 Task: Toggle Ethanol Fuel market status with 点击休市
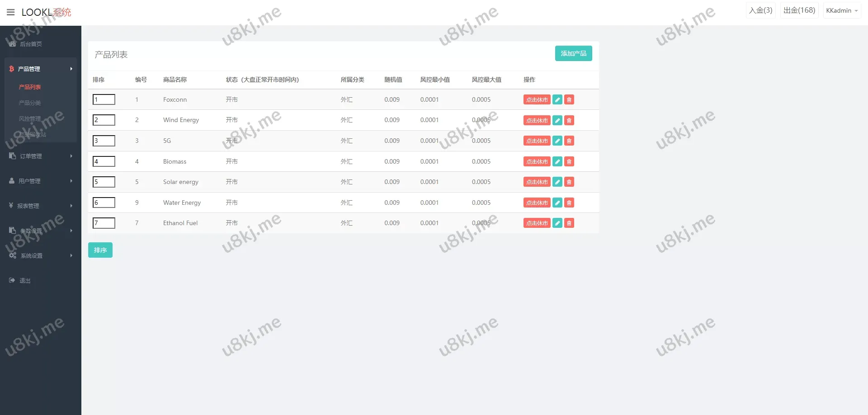[537, 223]
